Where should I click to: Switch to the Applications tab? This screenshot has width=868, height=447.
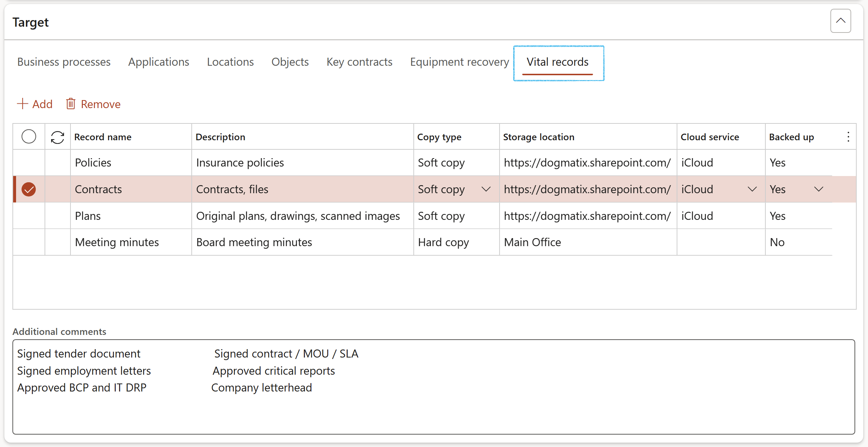[158, 62]
